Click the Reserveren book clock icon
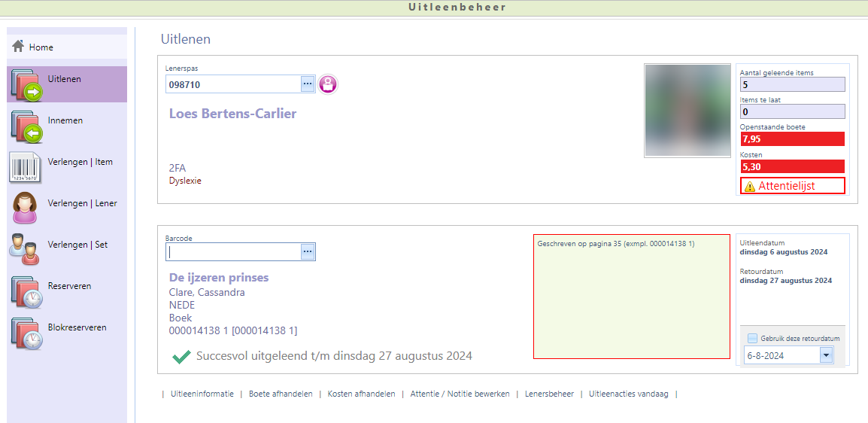 (x=26, y=291)
